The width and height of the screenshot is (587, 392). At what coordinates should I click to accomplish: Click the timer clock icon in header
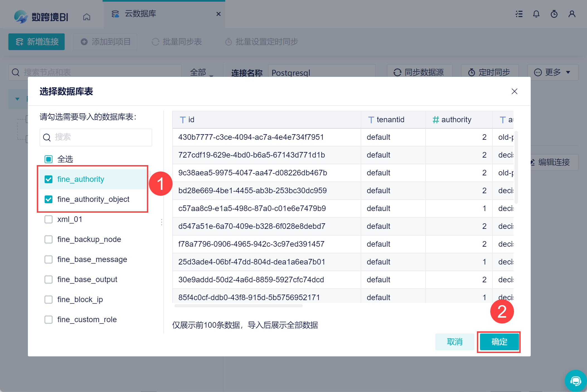554,14
